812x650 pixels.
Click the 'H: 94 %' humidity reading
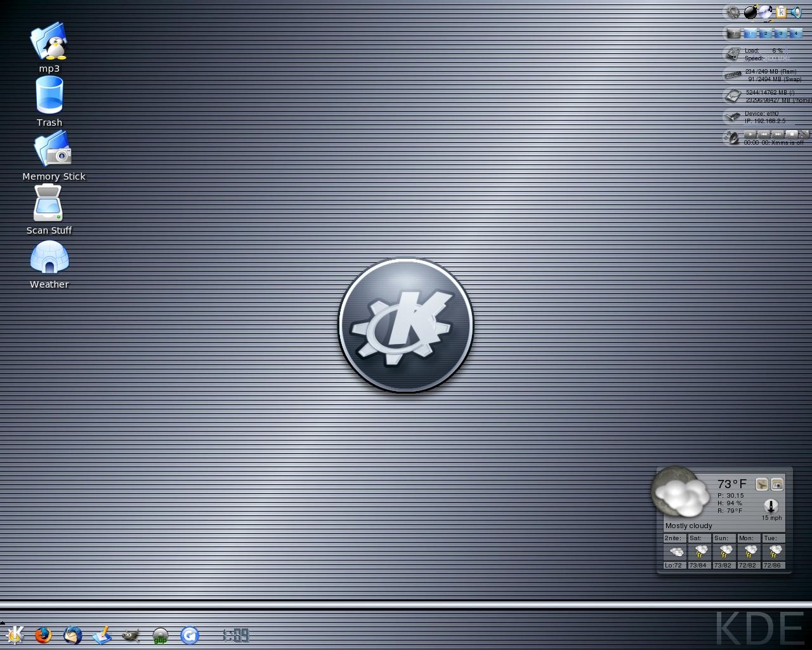730,503
